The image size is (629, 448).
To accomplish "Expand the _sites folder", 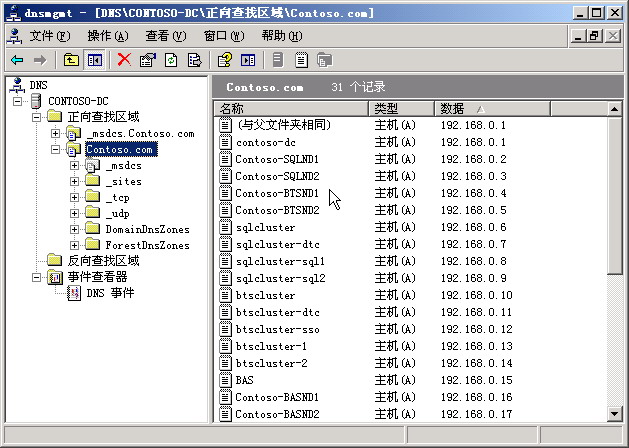I will click(x=74, y=181).
